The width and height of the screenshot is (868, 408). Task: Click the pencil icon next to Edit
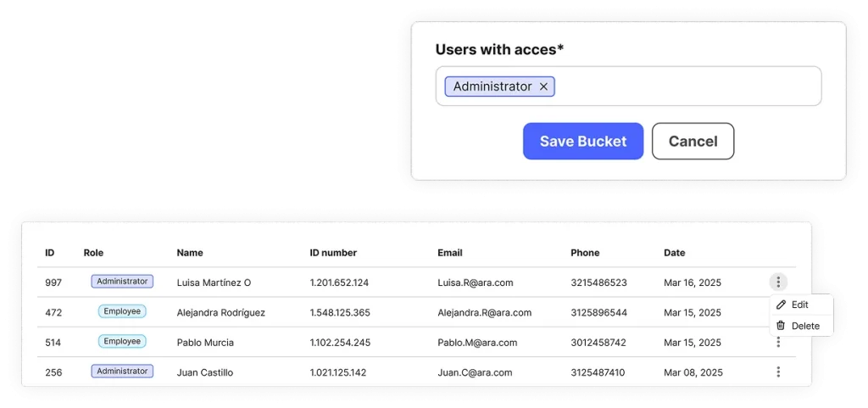pyautogui.click(x=781, y=305)
